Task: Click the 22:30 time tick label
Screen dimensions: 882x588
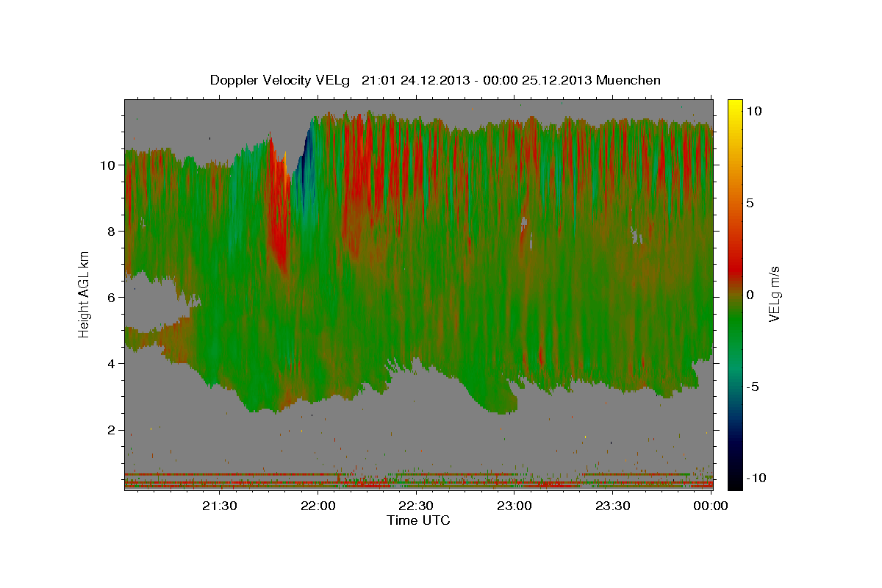Action: pyautogui.click(x=416, y=506)
